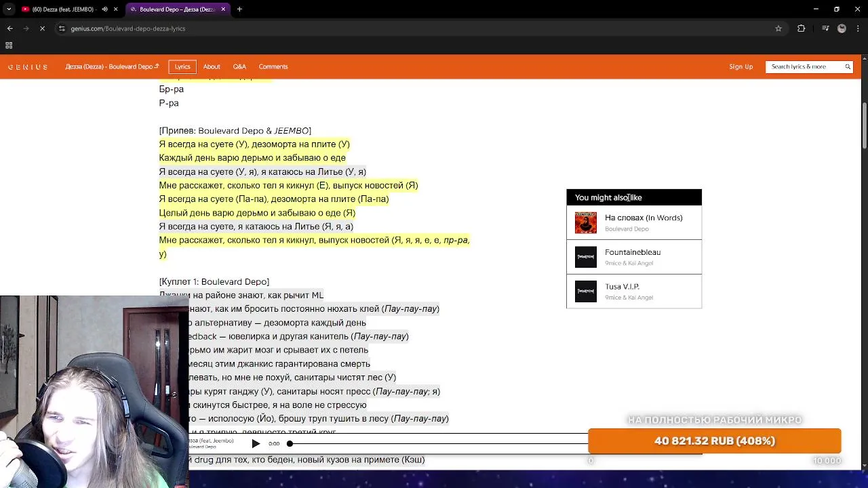Switch to the YouTube Dezza tab
Image resolution: width=868 pixels, height=488 pixels.
[x=68, y=9]
